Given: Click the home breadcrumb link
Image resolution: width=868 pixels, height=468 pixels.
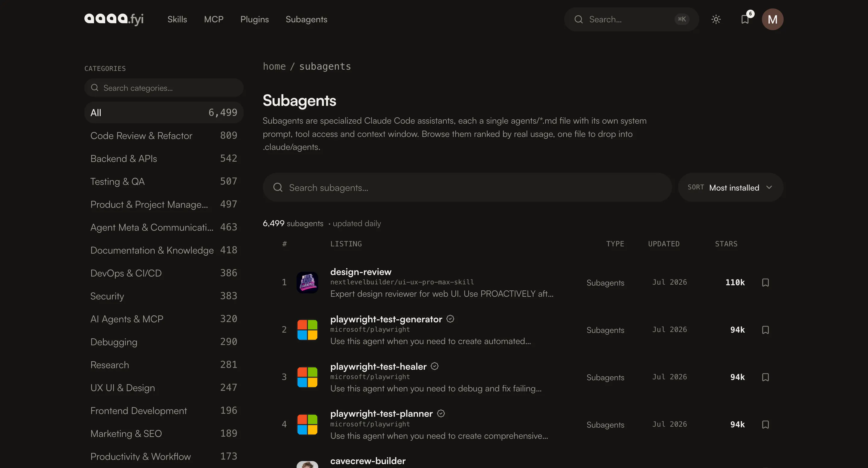Looking at the screenshot, I should coord(274,66).
